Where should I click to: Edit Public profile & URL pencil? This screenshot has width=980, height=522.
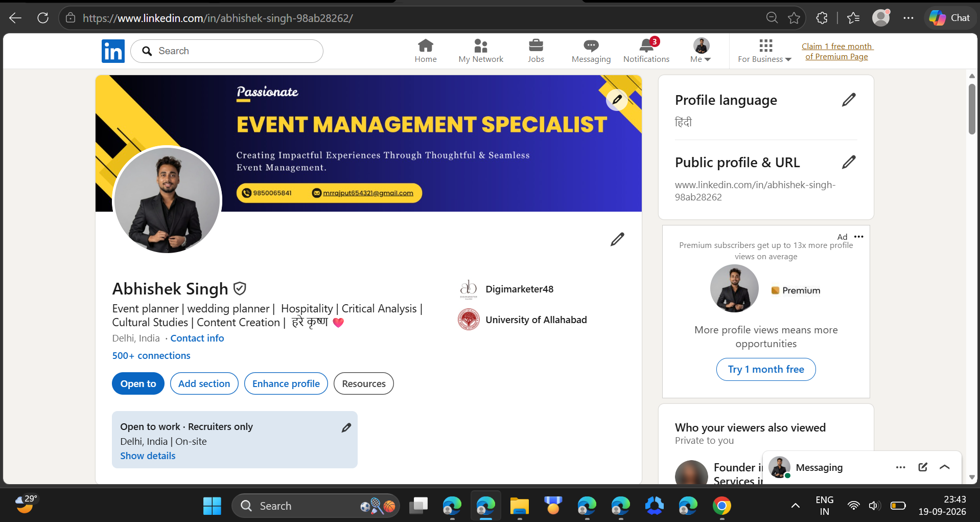[x=849, y=162]
